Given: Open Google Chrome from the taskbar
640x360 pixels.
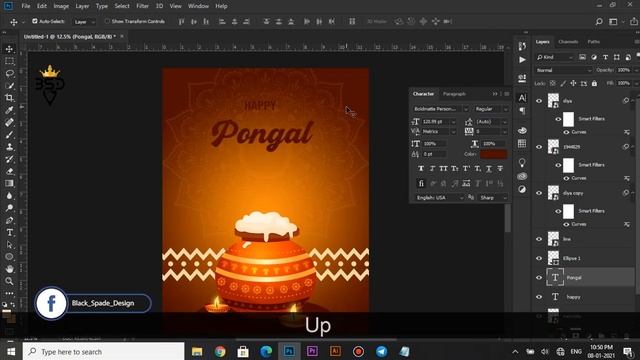Looking at the screenshot, I should (220, 351).
